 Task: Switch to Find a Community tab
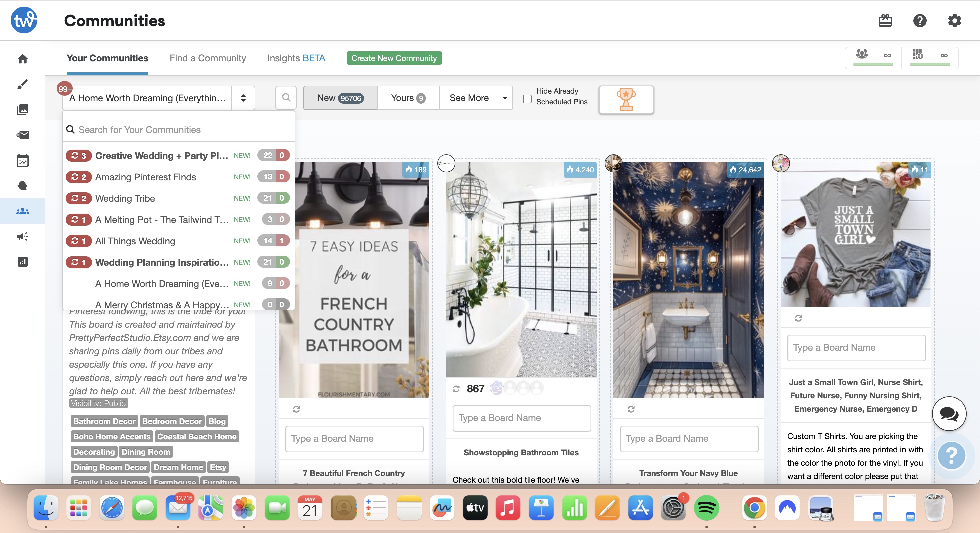pyautogui.click(x=208, y=58)
